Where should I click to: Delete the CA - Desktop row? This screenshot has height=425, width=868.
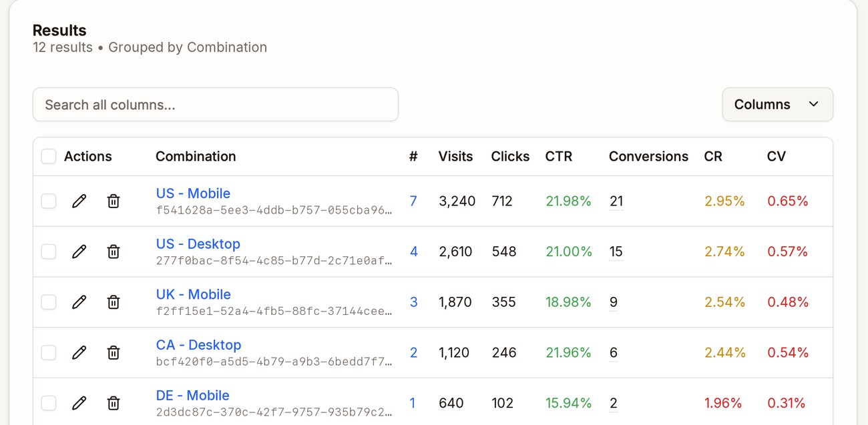click(114, 352)
